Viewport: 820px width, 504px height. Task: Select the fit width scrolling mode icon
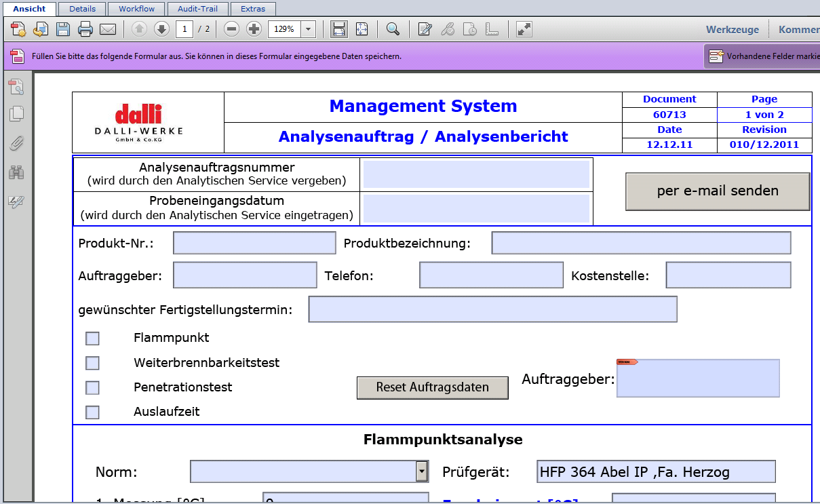(x=339, y=29)
